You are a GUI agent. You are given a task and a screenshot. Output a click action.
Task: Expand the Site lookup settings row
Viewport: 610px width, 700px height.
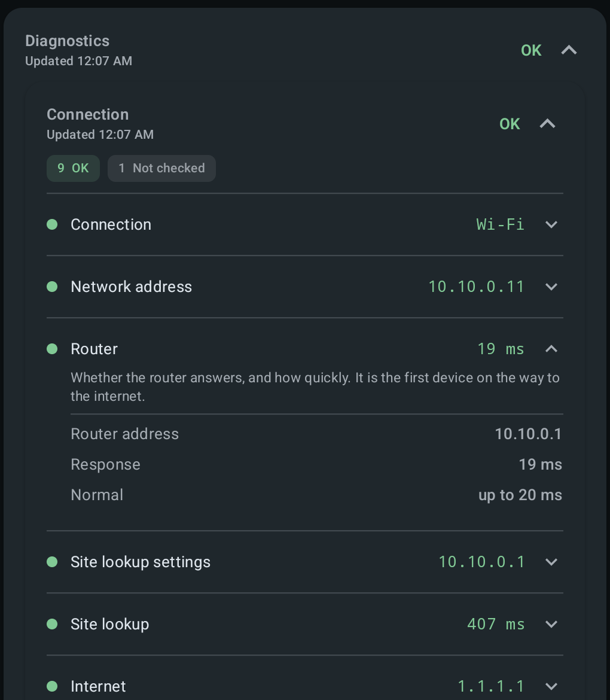point(305,562)
